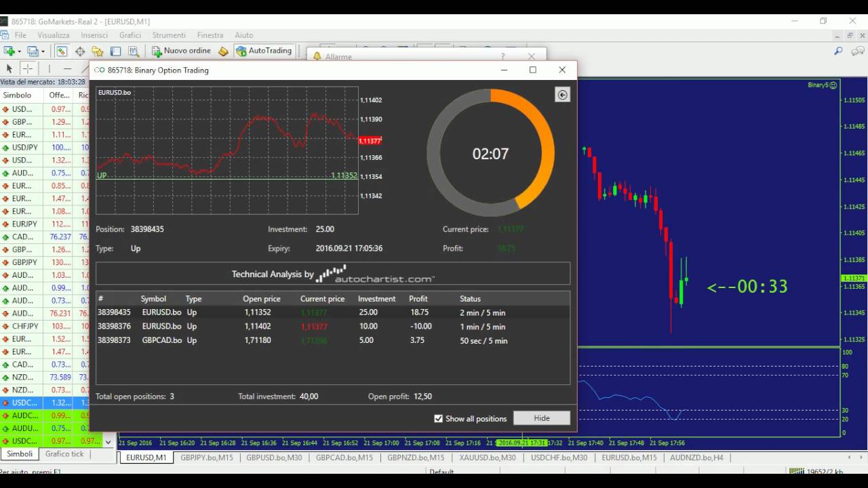Click the Profit column header
The width and height of the screenshot is (868, 488).
[418, 299]
